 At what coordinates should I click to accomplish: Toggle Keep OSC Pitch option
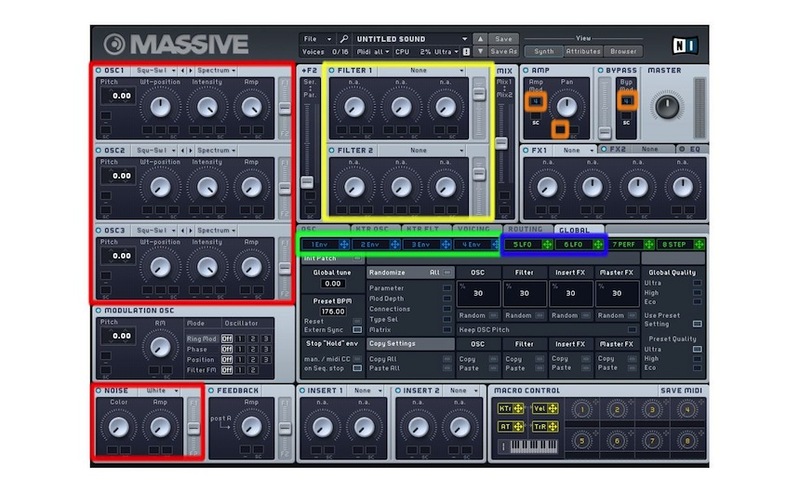click(x=632, y=329)
